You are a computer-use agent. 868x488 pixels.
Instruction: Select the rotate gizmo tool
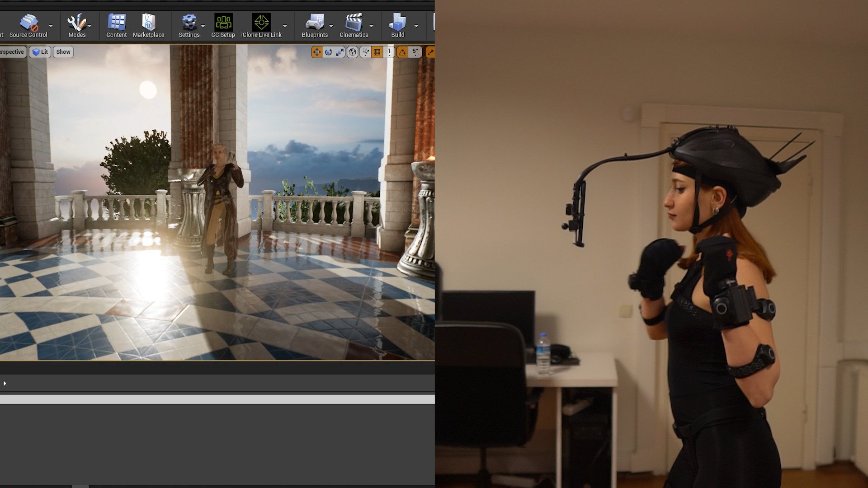pos(328,52)
